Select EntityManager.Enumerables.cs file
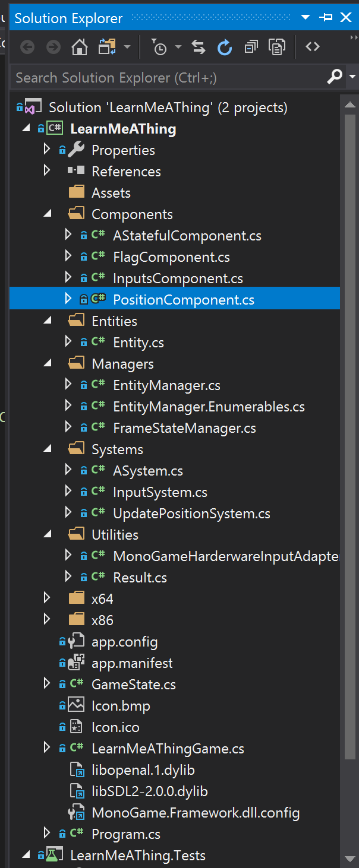The image size is (359, 868). click(209, 407)
